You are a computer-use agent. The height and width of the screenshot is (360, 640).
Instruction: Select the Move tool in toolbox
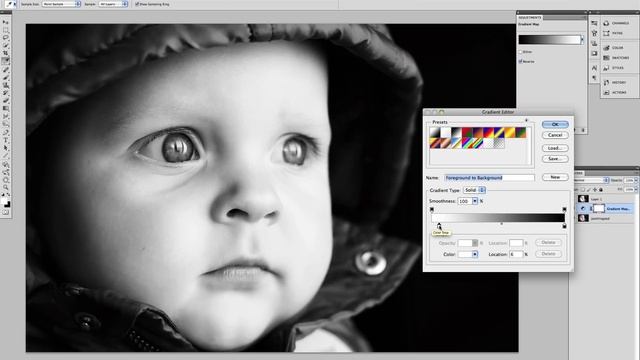point(6,22)
